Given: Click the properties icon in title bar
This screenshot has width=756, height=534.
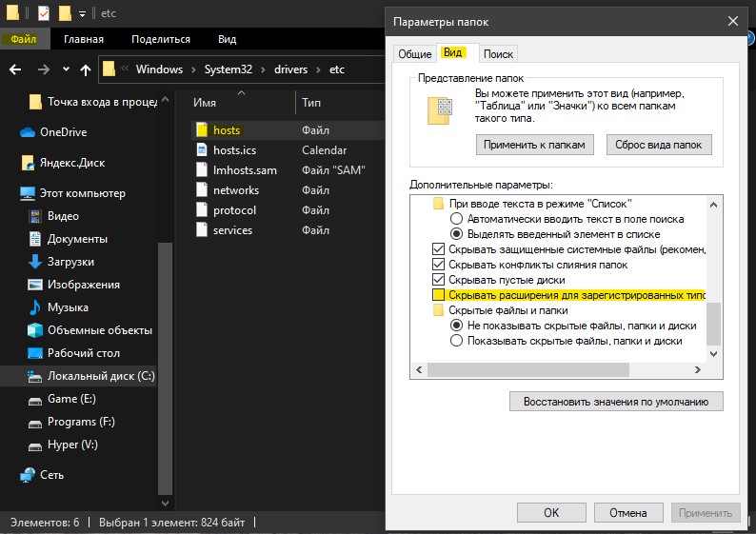Looking at the screenshot, I should click(x=44, y=13).
